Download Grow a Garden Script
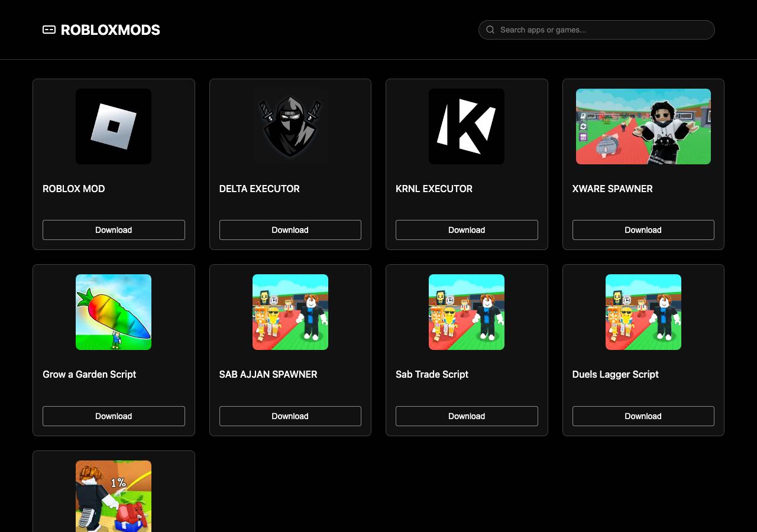Viewport: 757px width, 532px height. (x=114, y=416)
